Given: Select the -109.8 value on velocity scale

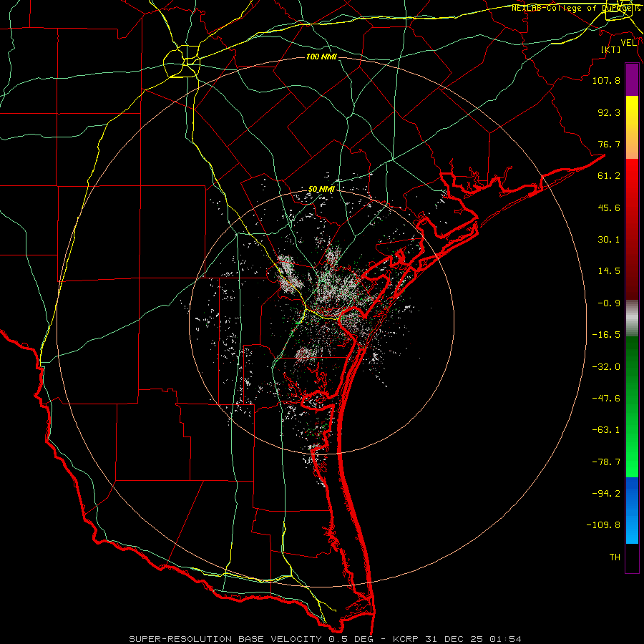Looking at the screenshot, I should point(603,525).
